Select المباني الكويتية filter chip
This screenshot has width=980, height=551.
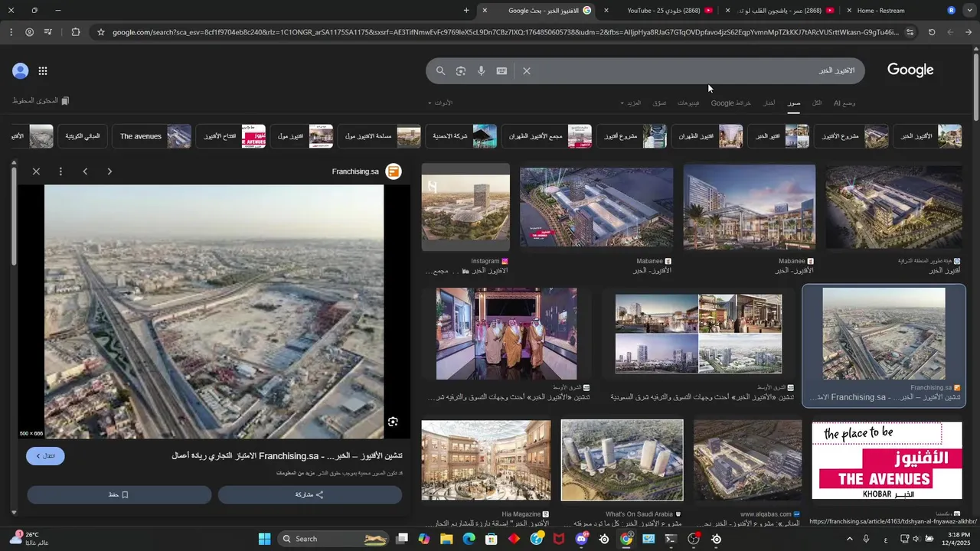(82, 136)
